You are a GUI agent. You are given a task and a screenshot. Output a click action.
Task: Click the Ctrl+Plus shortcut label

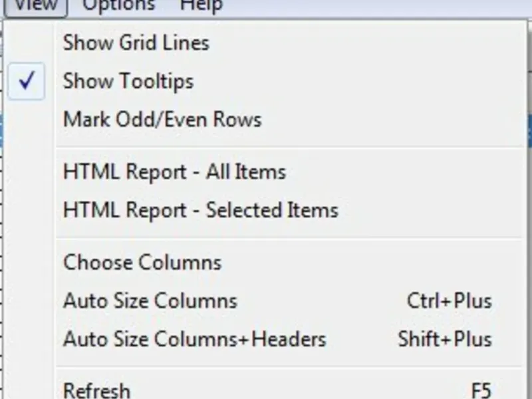point(449,301)
